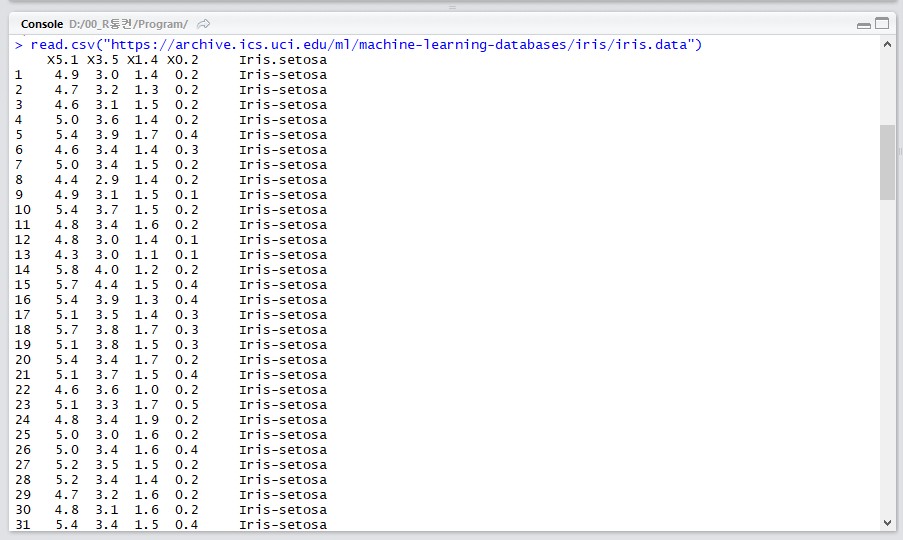This screenshot has height=540, width=903.
Task: Minimize the Console pane
Action: click(x=863, y=25)
